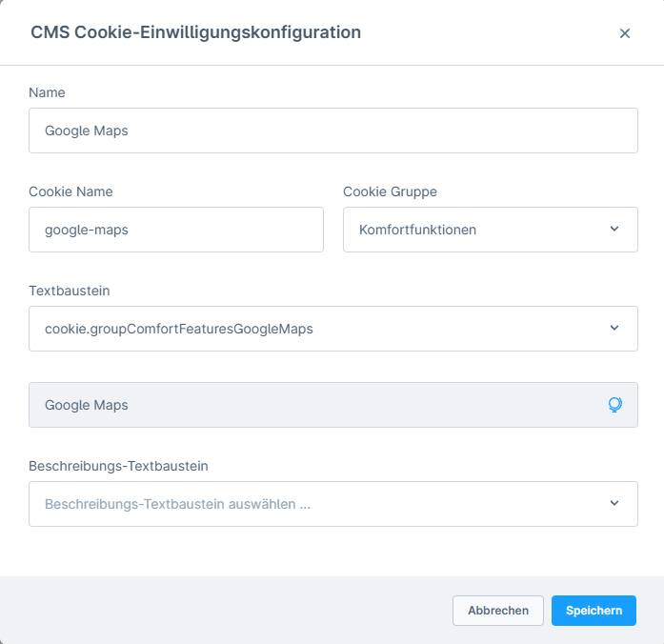Image resolution: width=664 pixels, height=644 pixels.
Task: Click the Cookie Name label
Action: click(70, 191)
